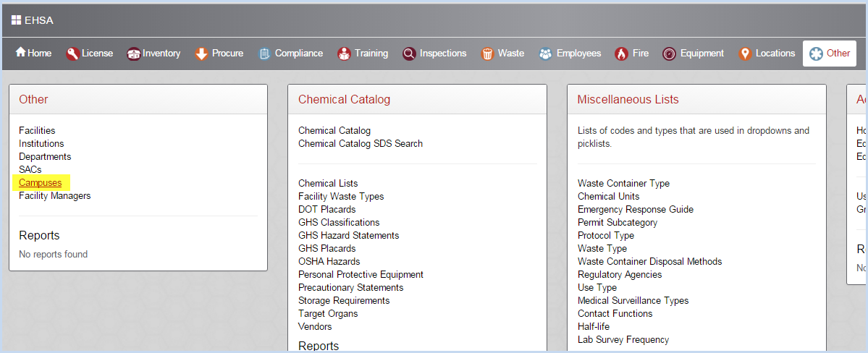868x353 pixels.
Task: Select the active Other tab label
Action: click(x=838, y=53)
